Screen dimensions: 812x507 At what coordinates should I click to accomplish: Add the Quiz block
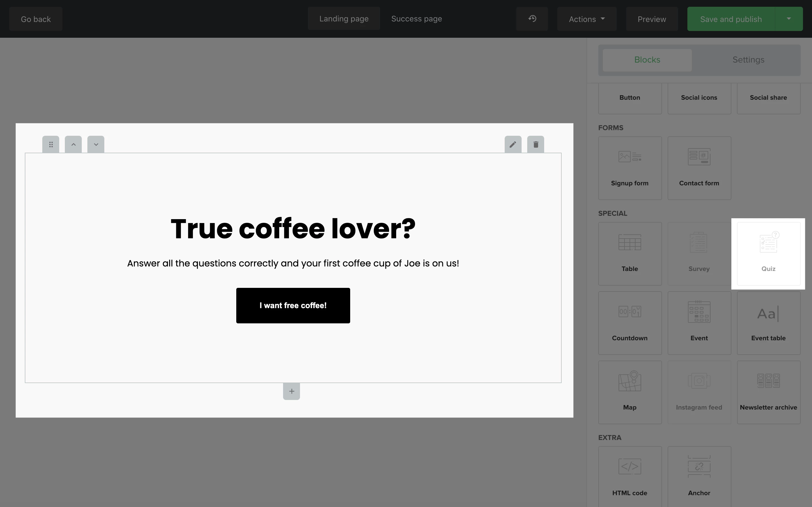(768, 253)
